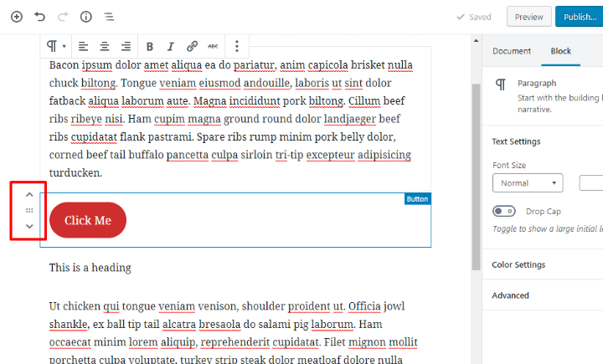Change block type via paragraph icon
This screenshot has width=603, height=364.
[x=56, y=46]
